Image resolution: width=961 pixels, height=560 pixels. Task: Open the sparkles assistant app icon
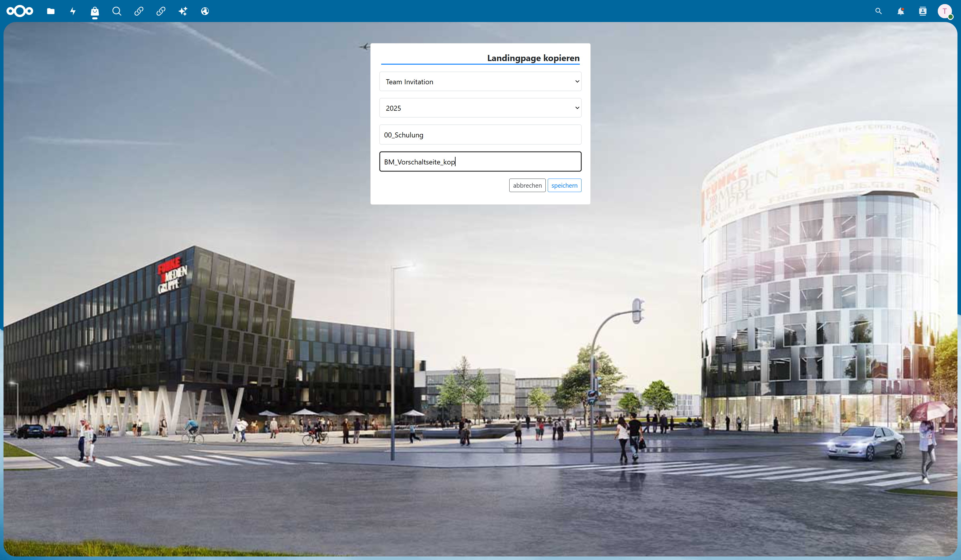(183, 11)
